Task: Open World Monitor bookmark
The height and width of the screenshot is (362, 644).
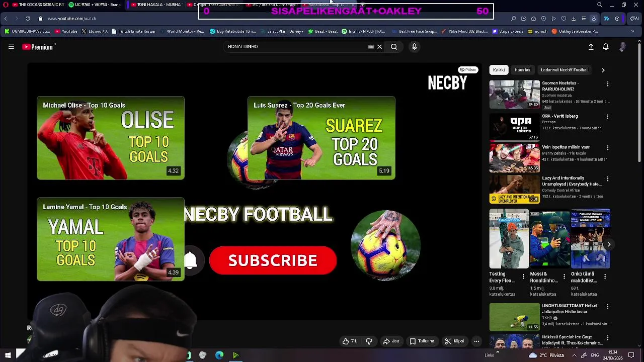Action: point(182,31)
